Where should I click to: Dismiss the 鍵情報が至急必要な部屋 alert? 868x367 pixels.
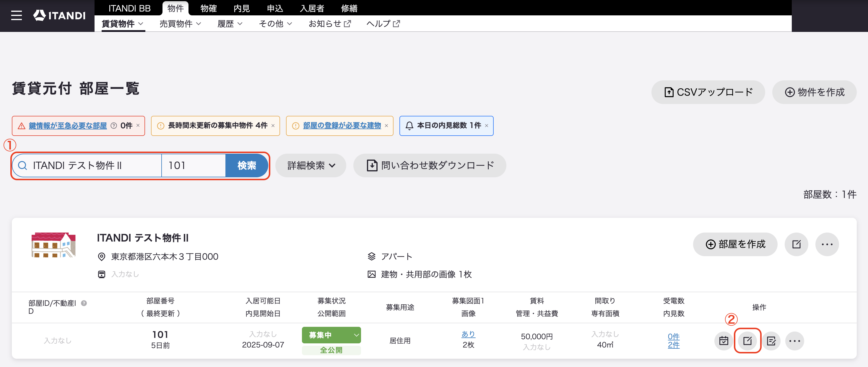138,125
